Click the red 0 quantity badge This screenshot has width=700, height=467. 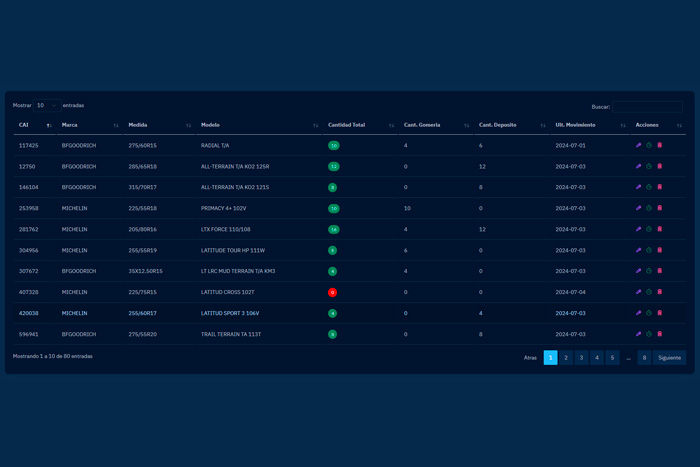[332, 292]
